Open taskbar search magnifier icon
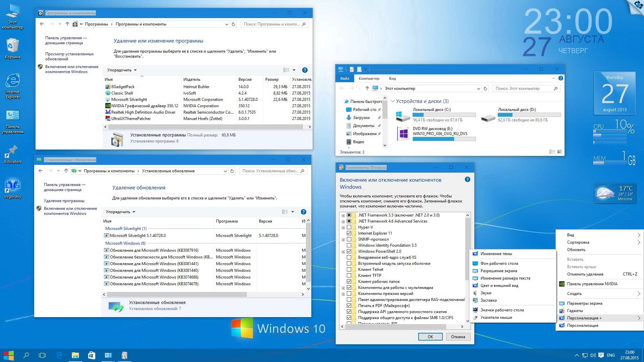 (26, 355)
